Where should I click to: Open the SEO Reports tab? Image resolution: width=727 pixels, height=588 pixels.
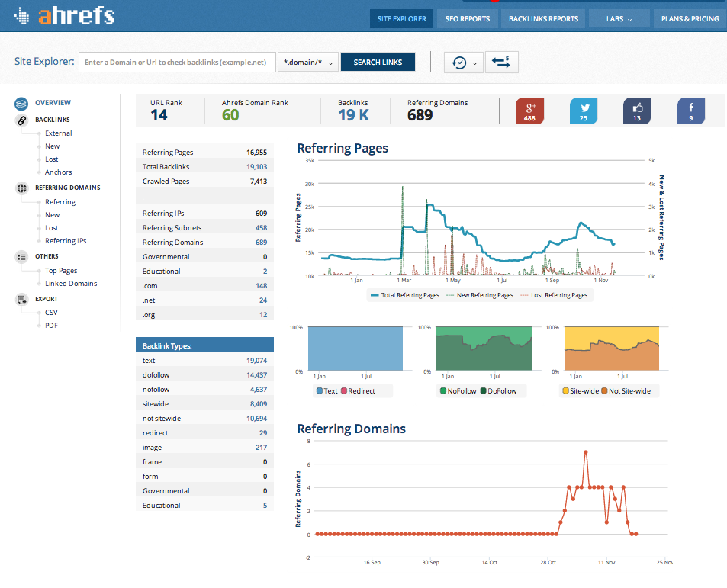coord(468,19)
